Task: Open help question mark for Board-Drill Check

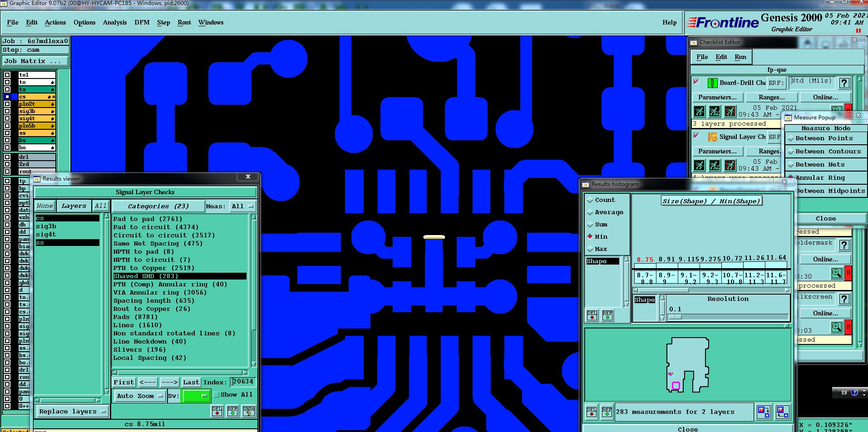Action: tap(844, 83)
